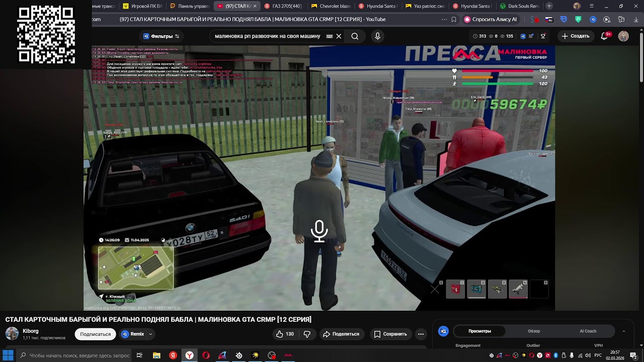Open address bar three-dot menu
Viewport: 644px width, 362px height.
(444, 20)
